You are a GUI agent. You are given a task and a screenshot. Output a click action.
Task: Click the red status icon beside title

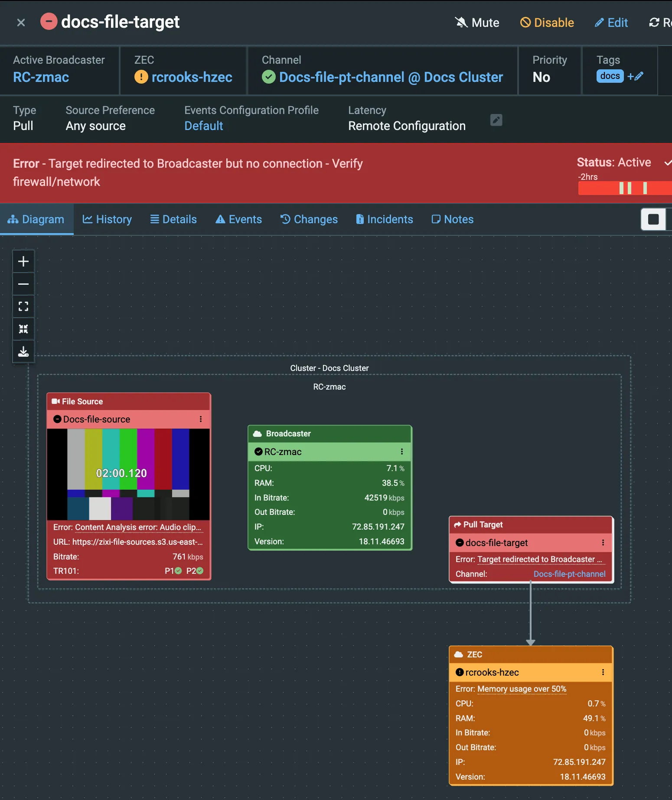(x=49, y=21)
